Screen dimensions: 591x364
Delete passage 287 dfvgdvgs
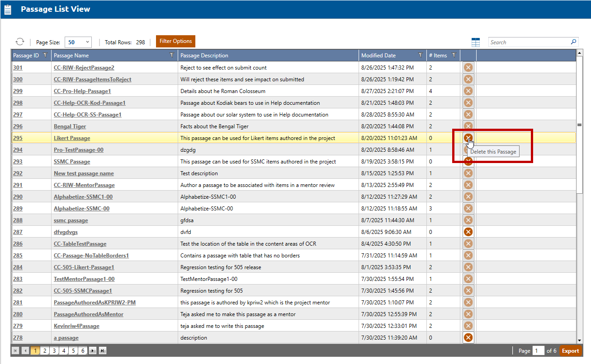[x=468, y=232]
